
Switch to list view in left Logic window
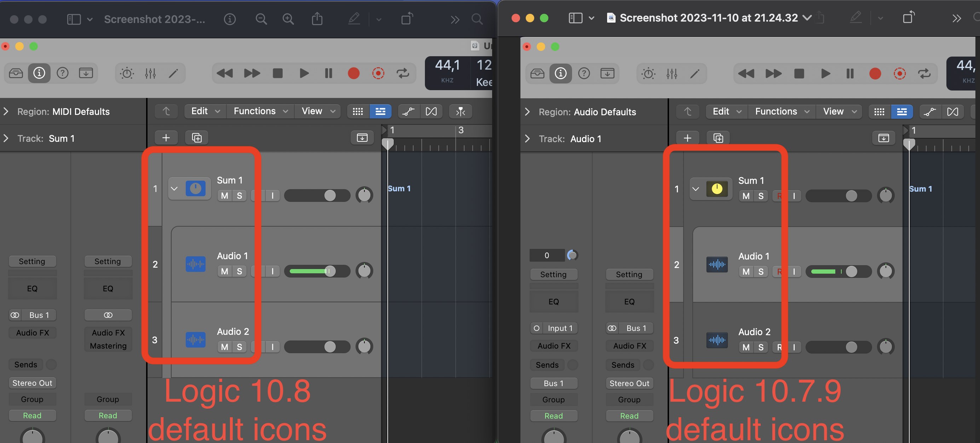(380, 111)
